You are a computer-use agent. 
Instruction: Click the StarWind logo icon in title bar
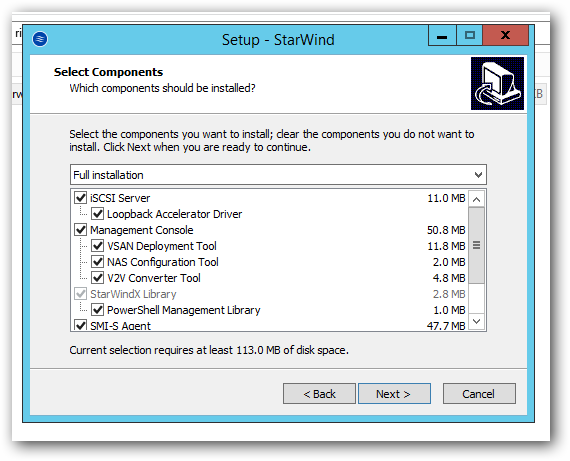pos(40,39)
